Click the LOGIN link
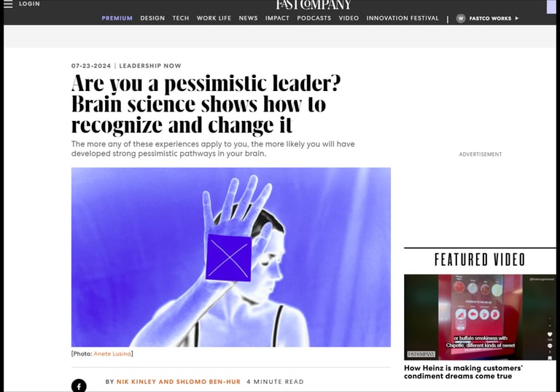This screenshot has width=560, height=392. point(30,4)
